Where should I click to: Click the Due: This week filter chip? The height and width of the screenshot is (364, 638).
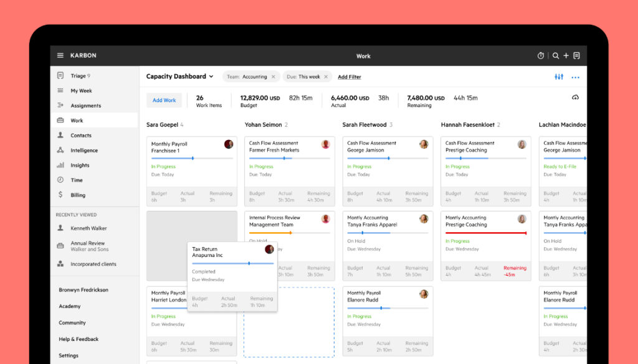click(307, 77)
